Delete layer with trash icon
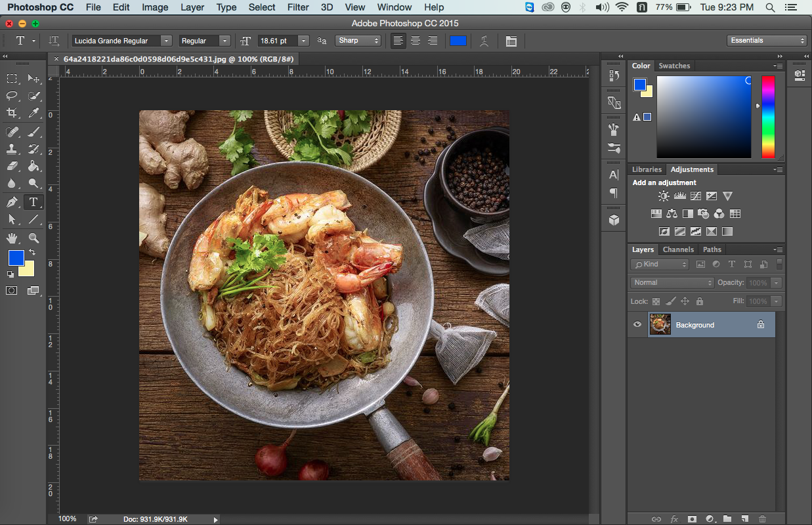 coord(762,518)
